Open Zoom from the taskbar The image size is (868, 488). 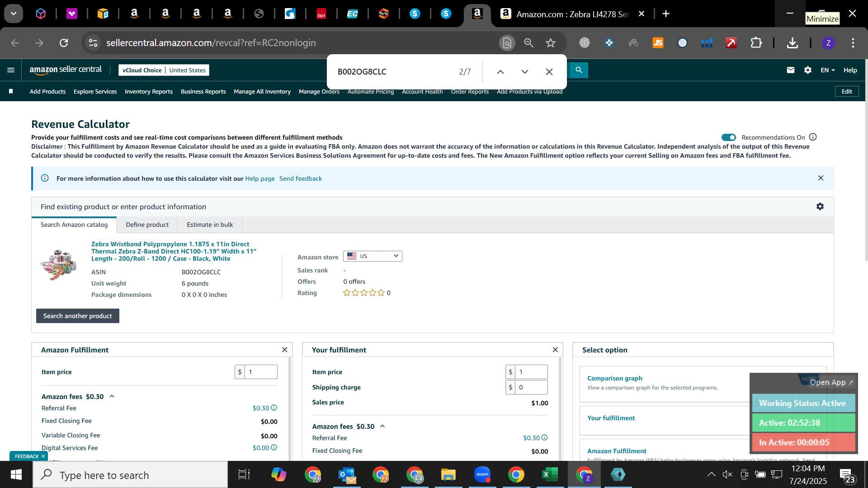[x=482, y=474]
